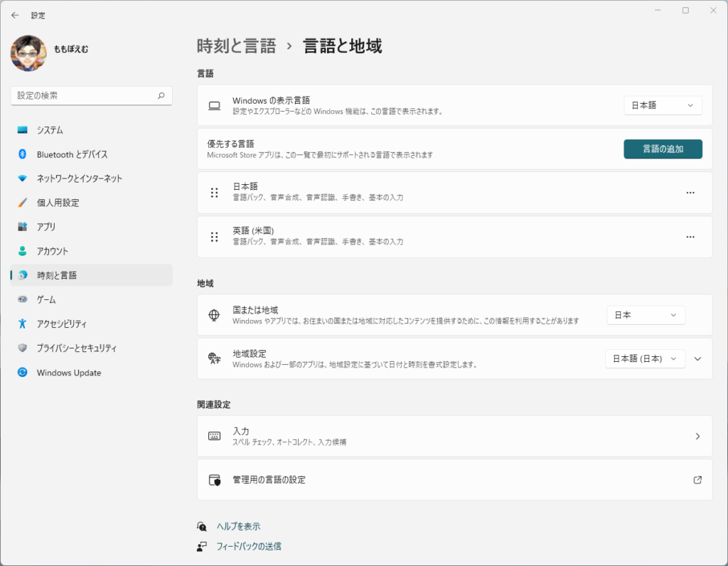The image size is (728, 566).
Task: Click drag handle for 日本語 language
Action: click(214, 193)
